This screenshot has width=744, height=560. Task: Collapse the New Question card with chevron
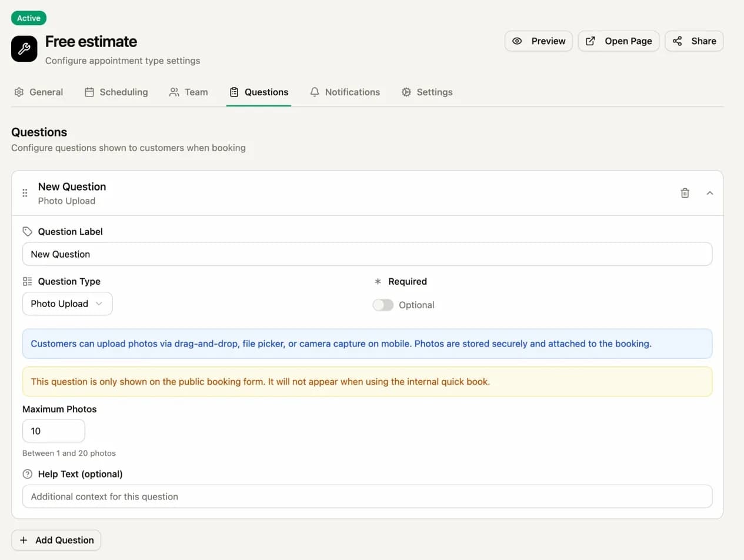[x=709, y=193]
